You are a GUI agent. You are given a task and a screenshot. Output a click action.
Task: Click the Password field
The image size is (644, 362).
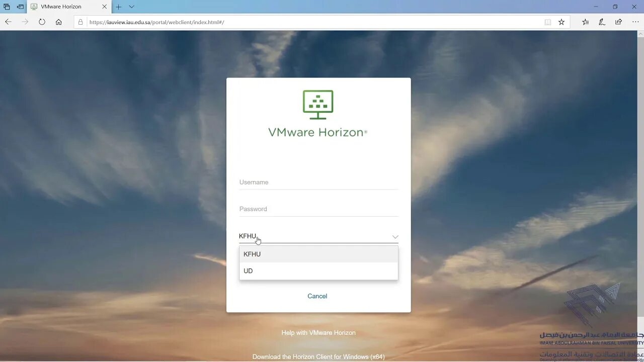pyautogui.click(x=318, y=209)
